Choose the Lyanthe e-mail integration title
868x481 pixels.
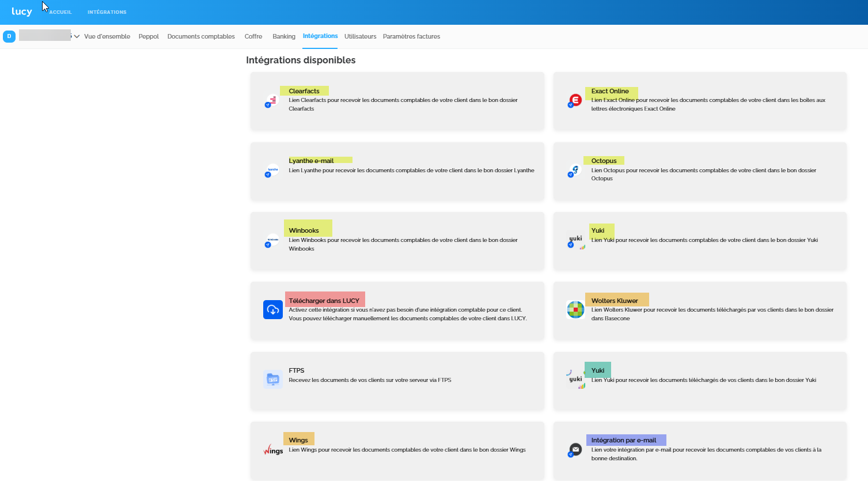[311, 161]
